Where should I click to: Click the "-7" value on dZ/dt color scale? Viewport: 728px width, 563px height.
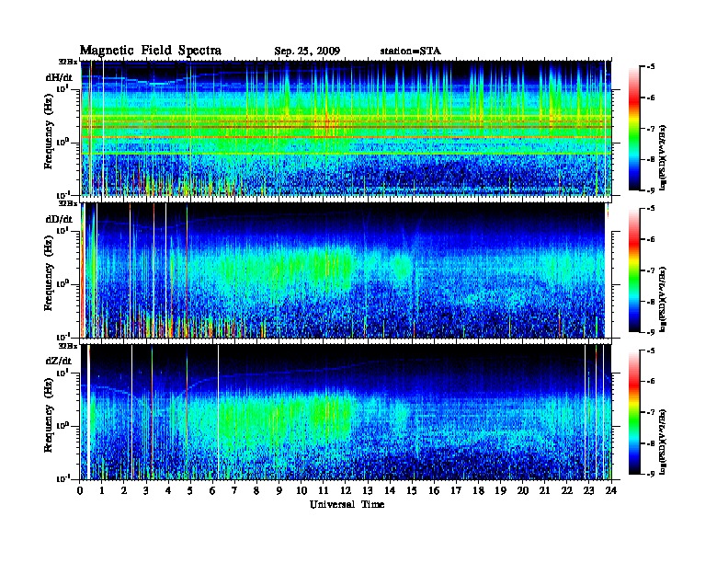(651, 412)
